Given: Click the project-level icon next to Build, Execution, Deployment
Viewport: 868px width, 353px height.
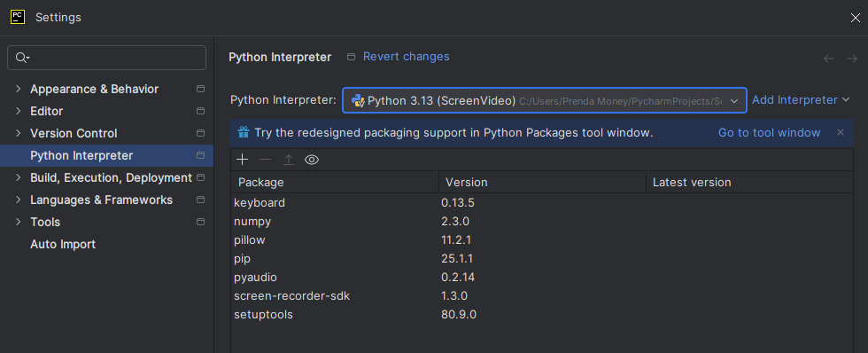Looking at the screenshot, I should click(x=200, y=177).
